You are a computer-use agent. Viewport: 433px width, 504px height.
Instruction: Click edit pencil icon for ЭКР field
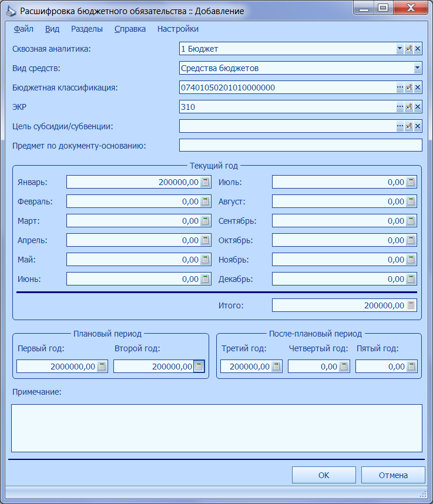tap(408, 107)
